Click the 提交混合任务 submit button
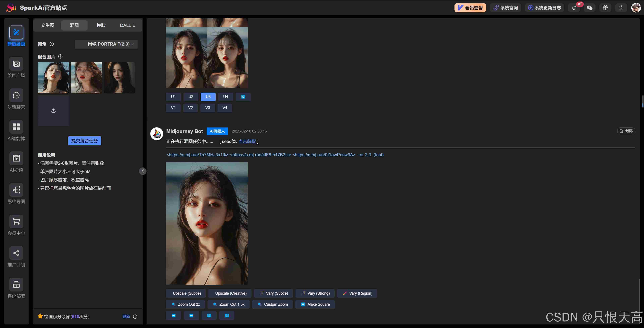The image size is (644, 328). point(85,141)
